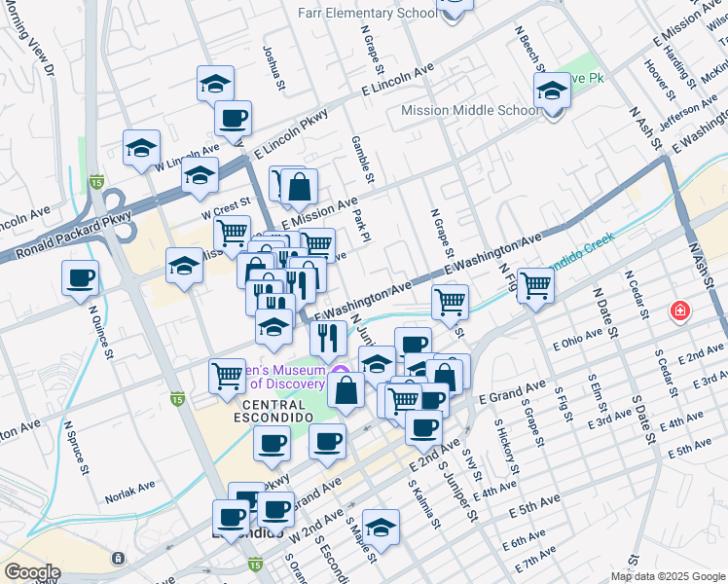Click the red hospital icon near N Cedar St

[680, 310]
